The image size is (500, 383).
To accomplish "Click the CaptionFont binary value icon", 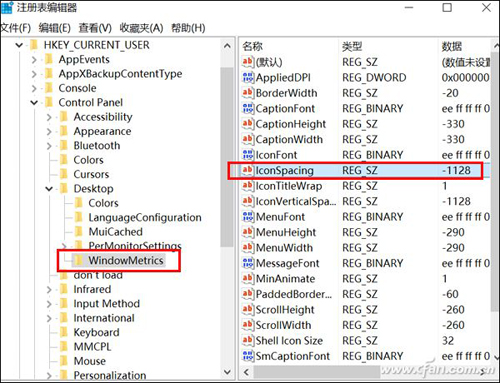I will [247, 108].
